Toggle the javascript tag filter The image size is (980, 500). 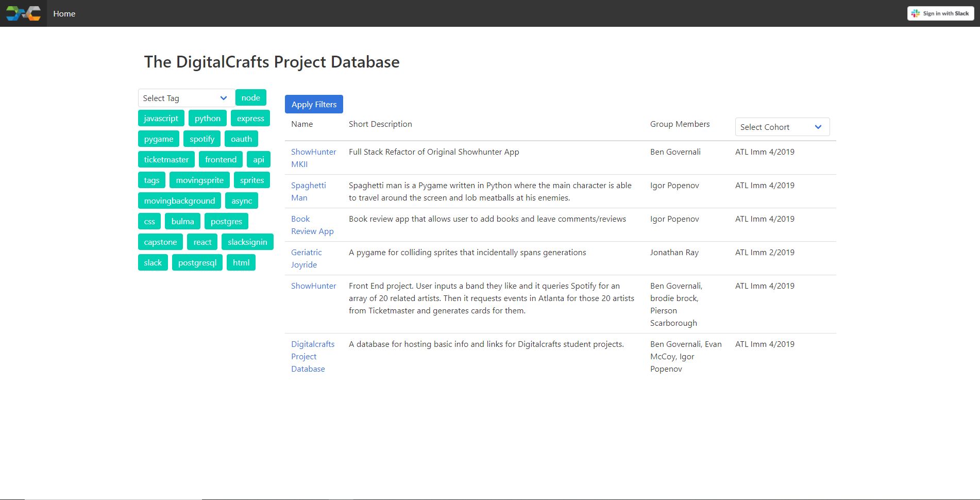tap(161, 118)
